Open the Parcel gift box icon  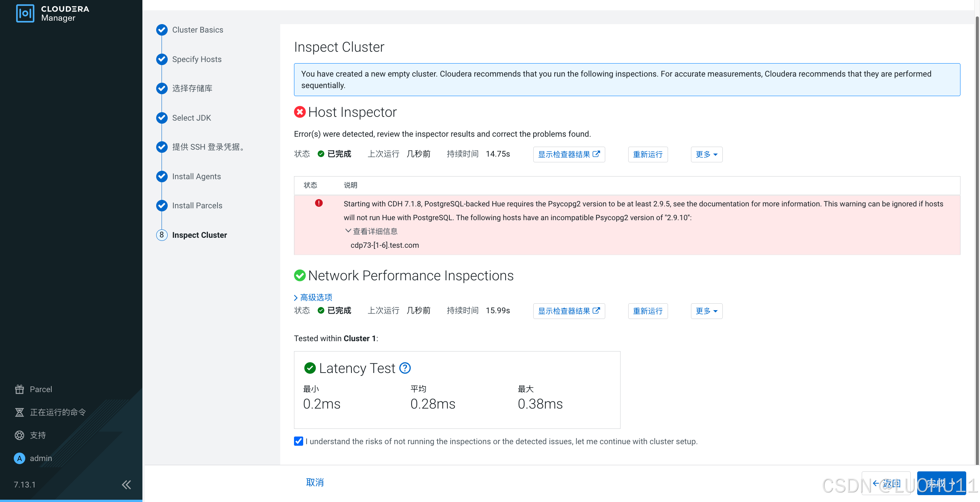point(20,389)
